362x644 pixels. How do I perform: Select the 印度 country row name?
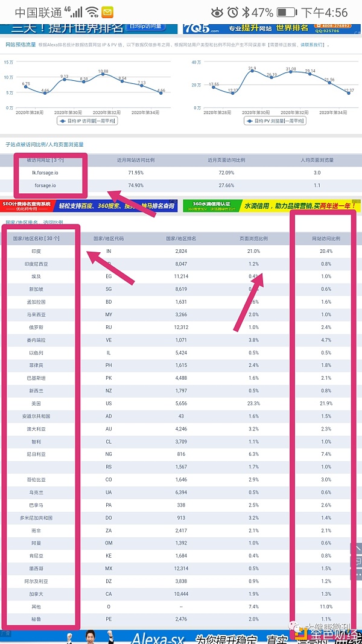36,251
